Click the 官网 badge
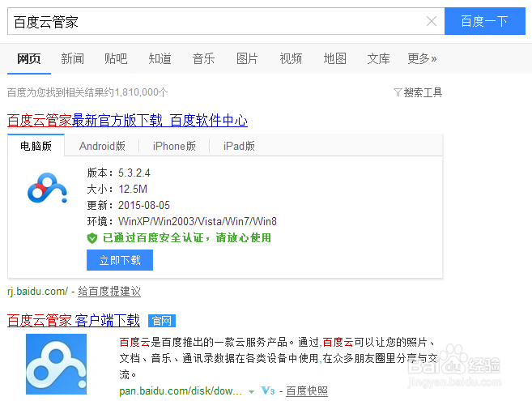 pos(162,321)
